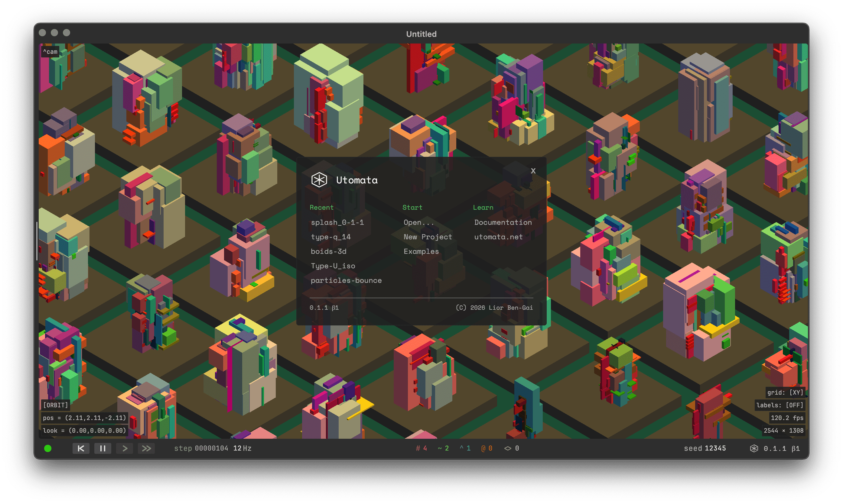The width and height of the screenshot is (843, 504).
Task: Click the Utomata title in splash dialog
Action: coord(357,180)
